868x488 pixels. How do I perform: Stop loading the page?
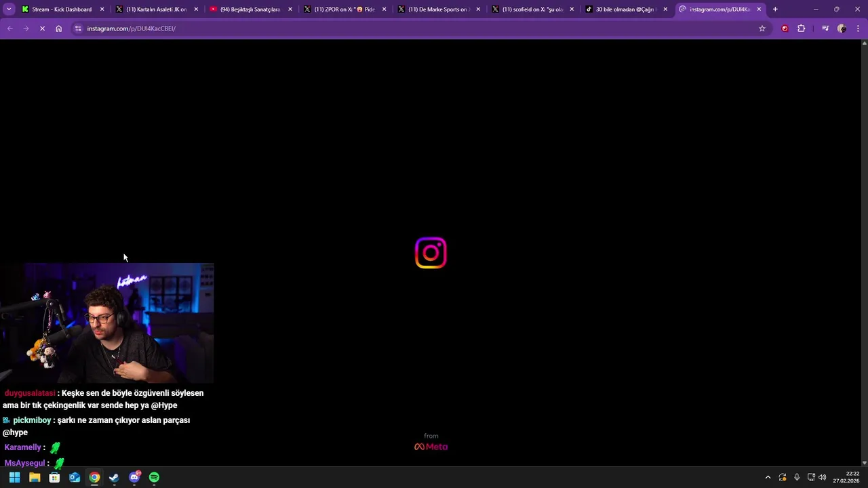pos(42,28)
